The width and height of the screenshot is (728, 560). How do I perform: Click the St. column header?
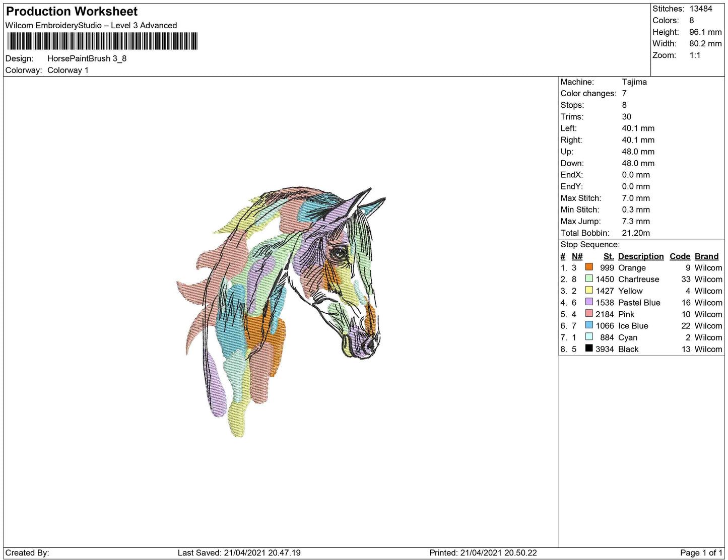pyautogui.click(x=608, y=256)
